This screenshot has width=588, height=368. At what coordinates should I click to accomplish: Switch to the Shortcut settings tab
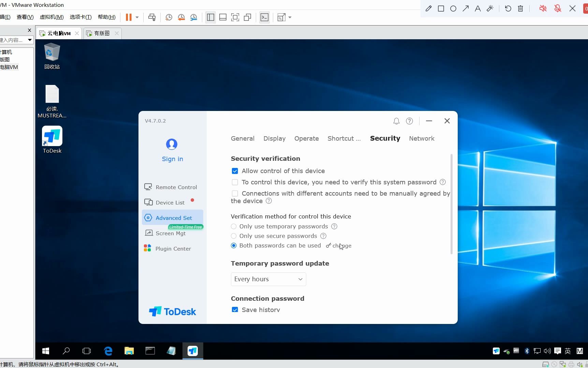344,139
